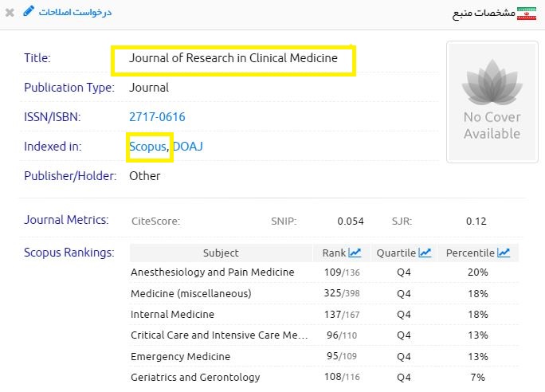Screen dimensions: 545x392
Task: Open the Percentile trend chart icon
Action: click(x=504, y=253)
